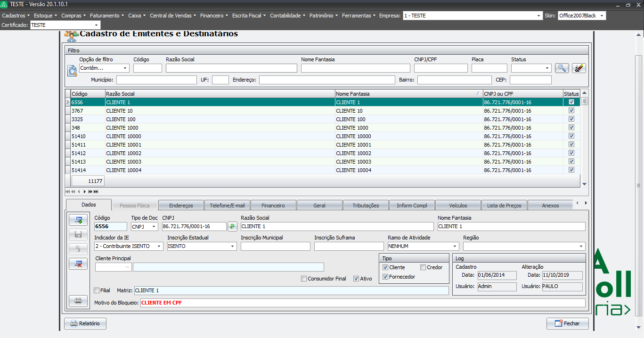The width and height of the screenshot is (644, 338).
Task: Click the green arrow icon beside CNPJ field
Action: click(232, 227)
